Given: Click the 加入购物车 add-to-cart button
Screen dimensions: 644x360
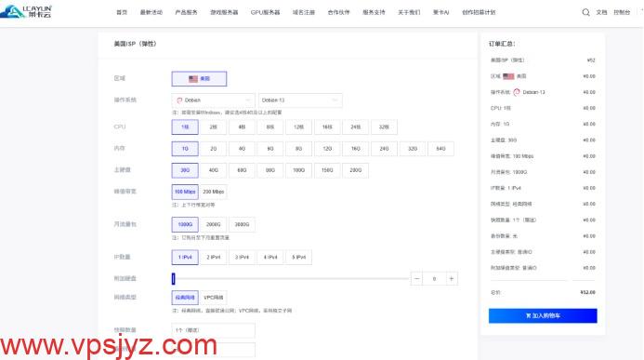Looking at the screenshot, I should tap(543, 315).
